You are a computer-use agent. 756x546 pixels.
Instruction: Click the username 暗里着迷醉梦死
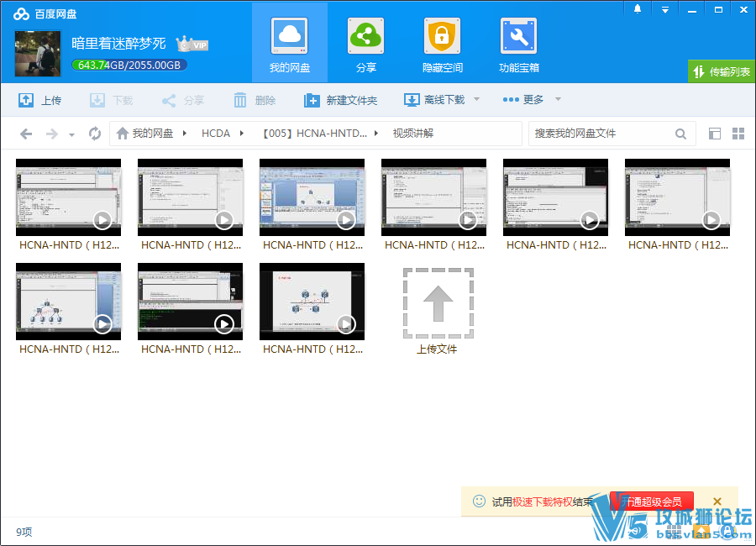click(x=118, y=44)
